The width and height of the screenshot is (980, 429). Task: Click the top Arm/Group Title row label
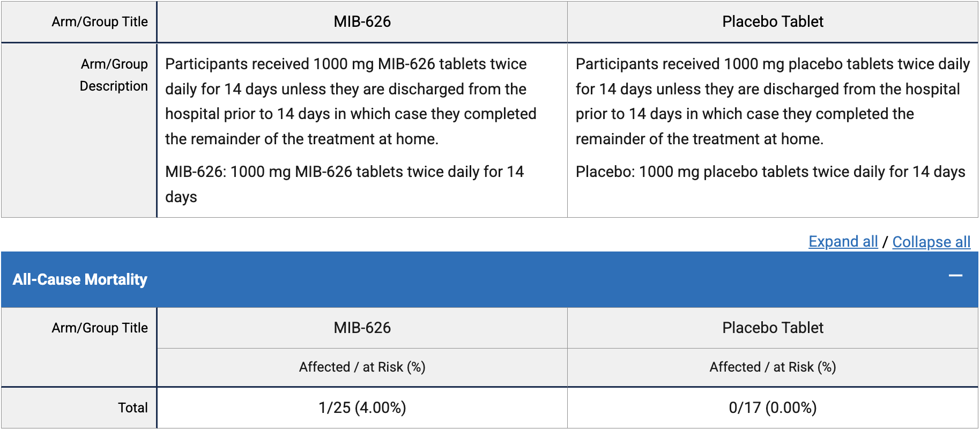pyautogui.click(x=100, y=21)
